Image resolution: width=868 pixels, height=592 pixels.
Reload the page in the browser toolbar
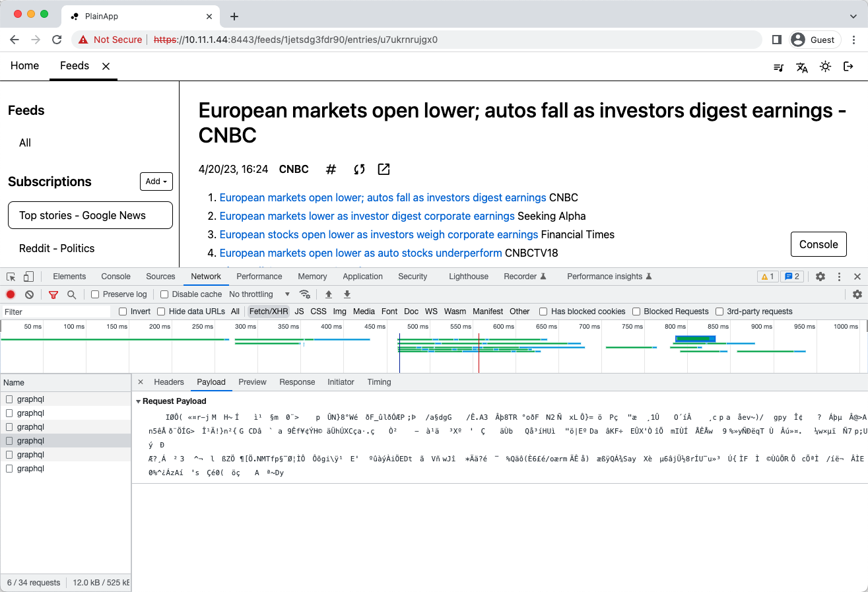click(57, 40)
